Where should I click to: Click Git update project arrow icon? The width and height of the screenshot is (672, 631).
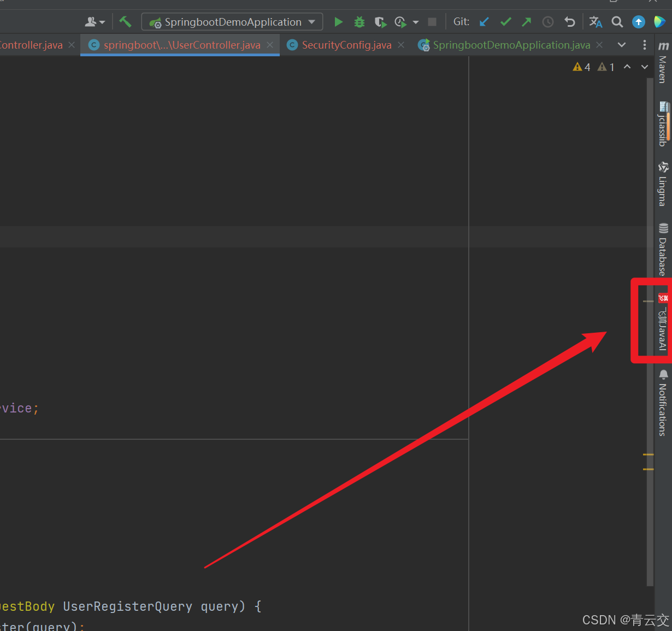pyautogui.click(x=484, y=22)
